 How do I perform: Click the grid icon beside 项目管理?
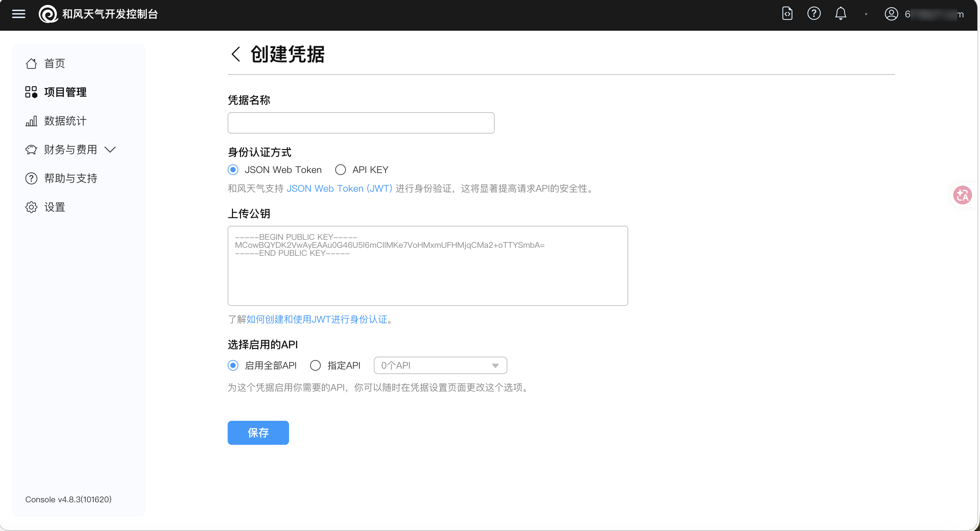tap(31, 92)
